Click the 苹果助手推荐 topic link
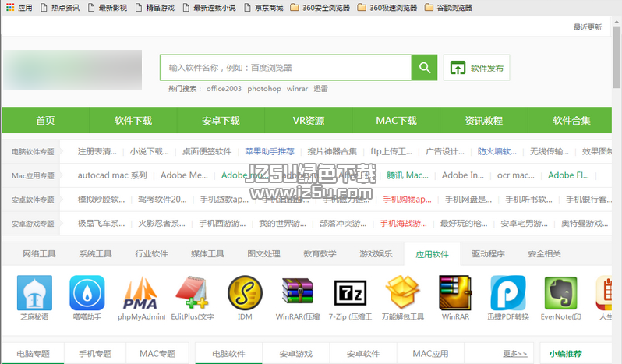Image resolution: width=622 pixels, height=364 pixels. coord(270,151)
